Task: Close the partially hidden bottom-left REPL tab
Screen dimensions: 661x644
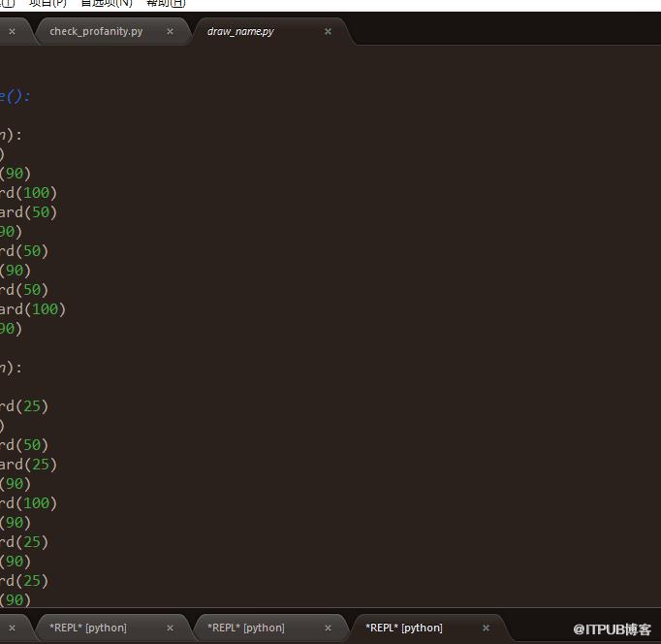Action: pos(13,628)
